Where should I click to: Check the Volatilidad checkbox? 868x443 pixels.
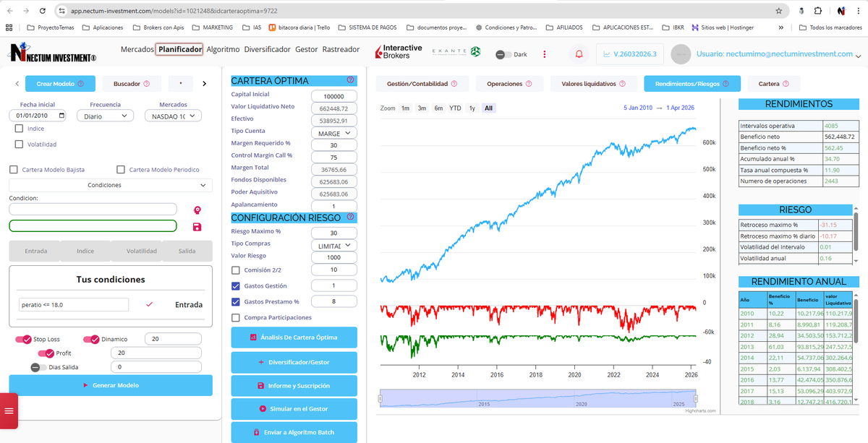(x=19, y=144)
